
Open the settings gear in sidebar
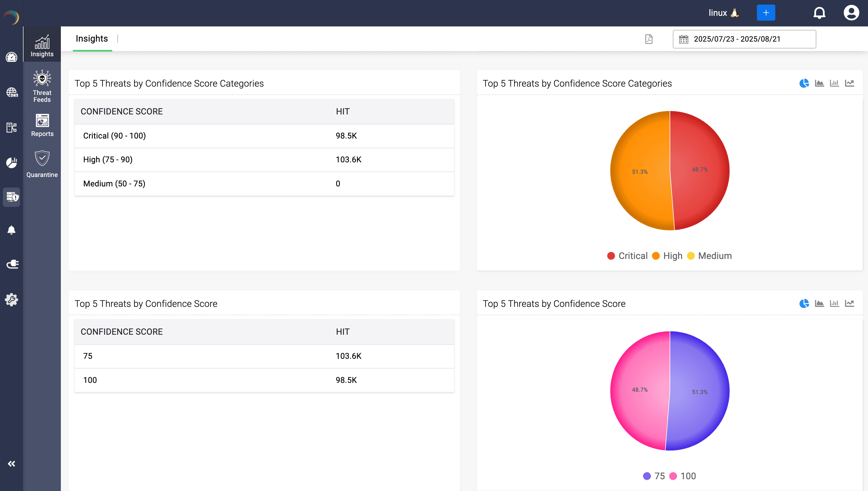click(11, 299)
